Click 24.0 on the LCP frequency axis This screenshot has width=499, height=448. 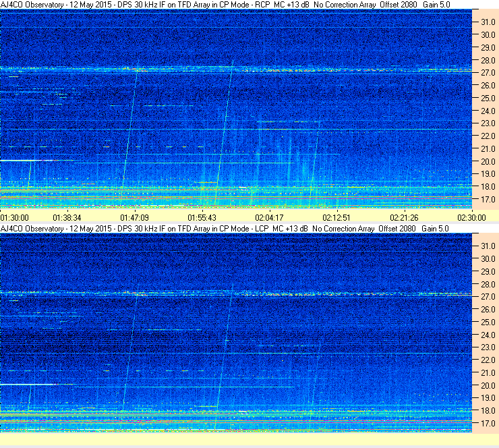tap(488, 335)
